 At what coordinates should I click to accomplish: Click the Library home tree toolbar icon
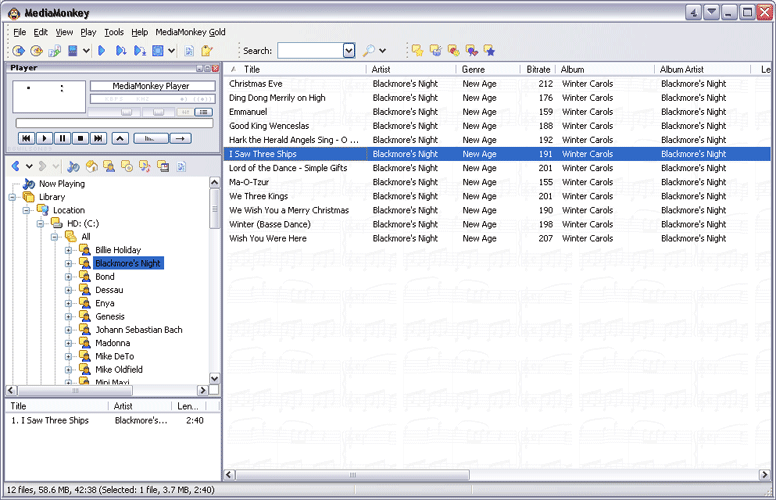(91, 166)
